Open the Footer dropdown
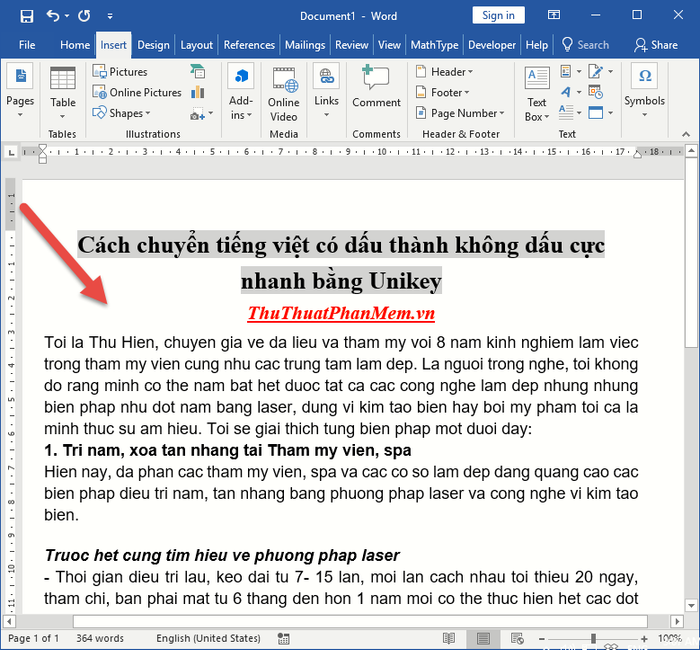700x650 pixels. click(x=442, y=92)
